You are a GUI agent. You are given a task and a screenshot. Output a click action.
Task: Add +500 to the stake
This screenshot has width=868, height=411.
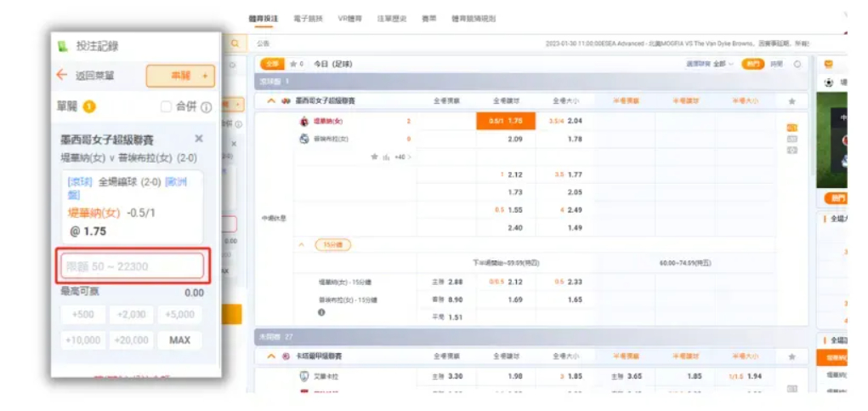(83, 314)
